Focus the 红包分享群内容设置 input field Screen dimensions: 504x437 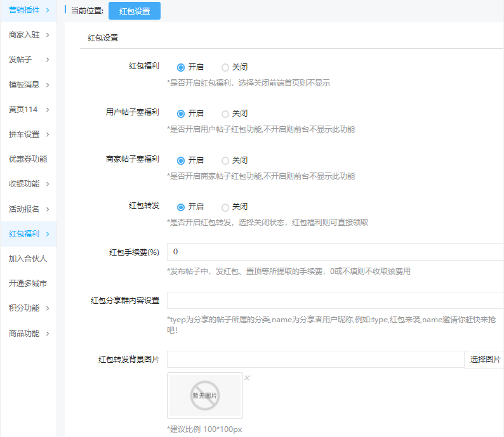pyautogui.click(x=335, y=301)
